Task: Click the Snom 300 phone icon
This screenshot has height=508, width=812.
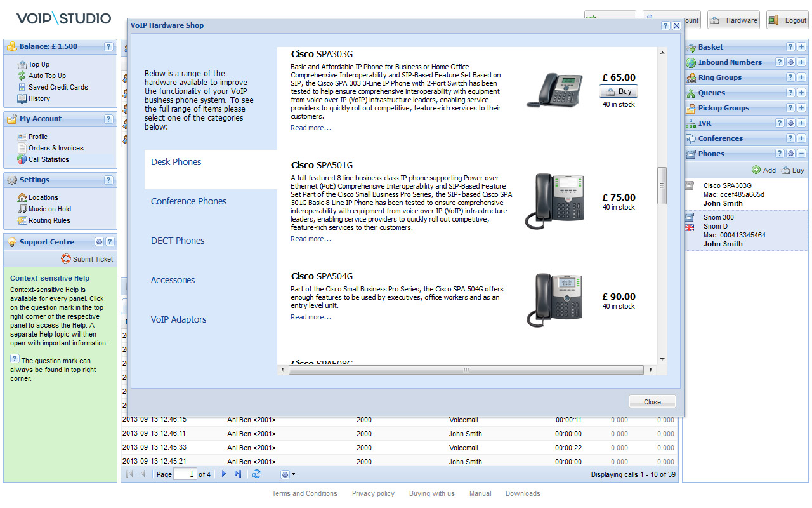Action: pyautogui.click(x=690, y=217)
